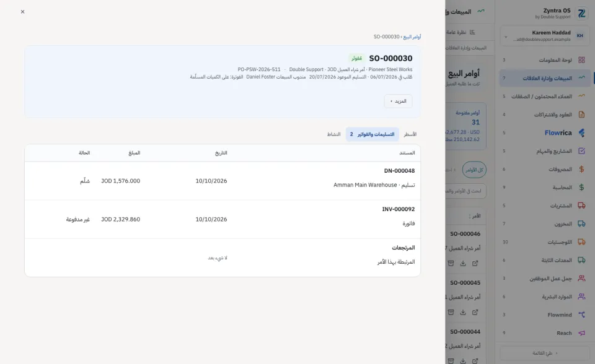
Task: Click the أوامر البيع breadcrumb link
Action: pos(412,37)
